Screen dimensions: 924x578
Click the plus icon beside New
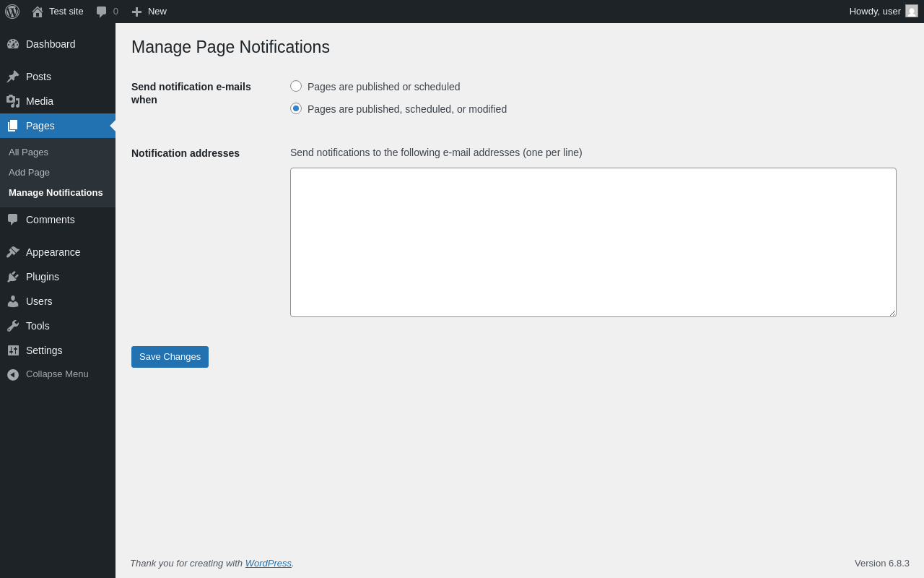click(x=136, y=12)
